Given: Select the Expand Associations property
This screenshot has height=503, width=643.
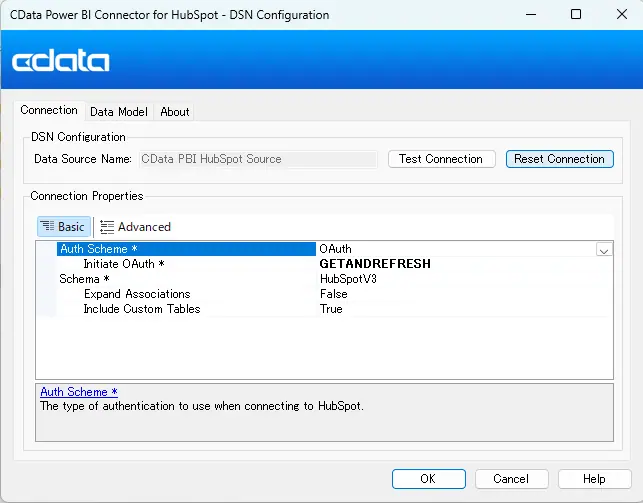Looking at the screenshot, I should click(137, 294).
